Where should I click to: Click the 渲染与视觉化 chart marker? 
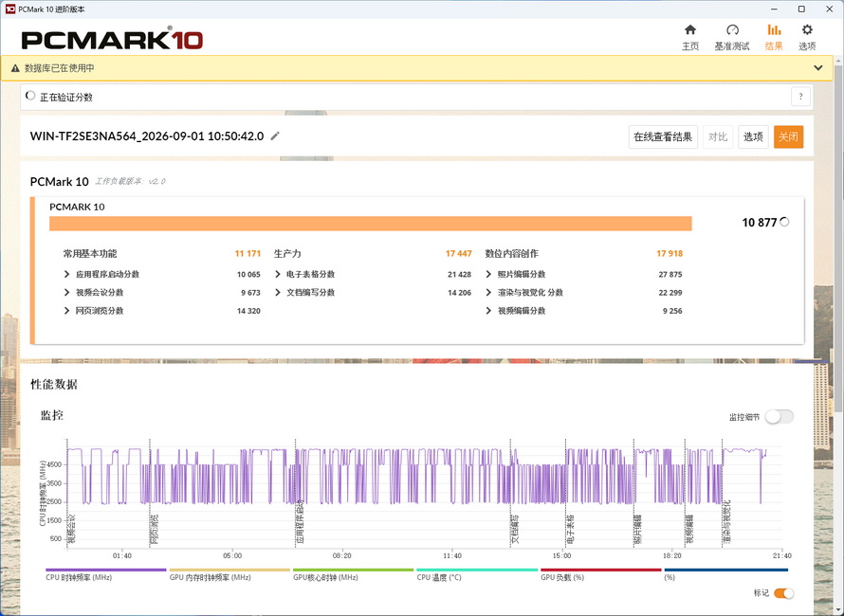726,521
